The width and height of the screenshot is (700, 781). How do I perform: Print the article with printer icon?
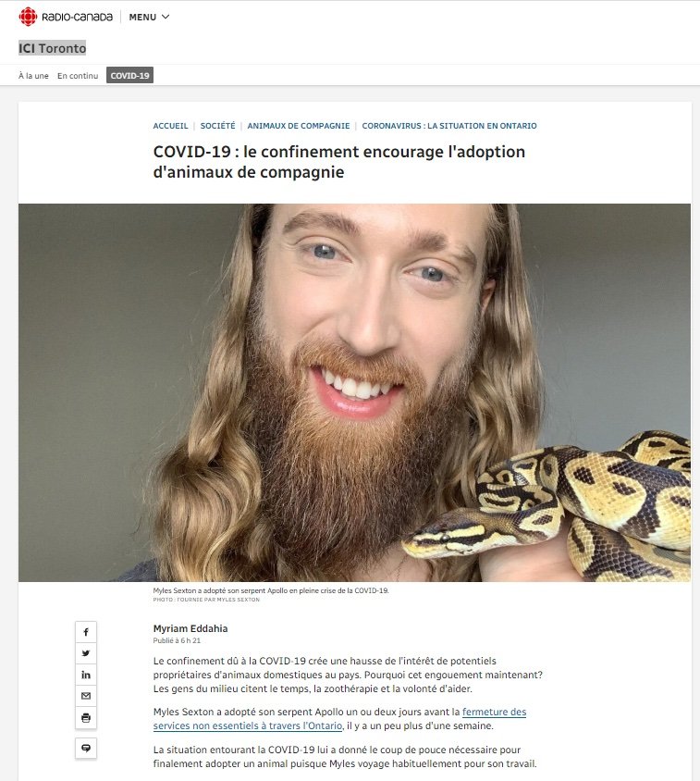pos(86,718)
